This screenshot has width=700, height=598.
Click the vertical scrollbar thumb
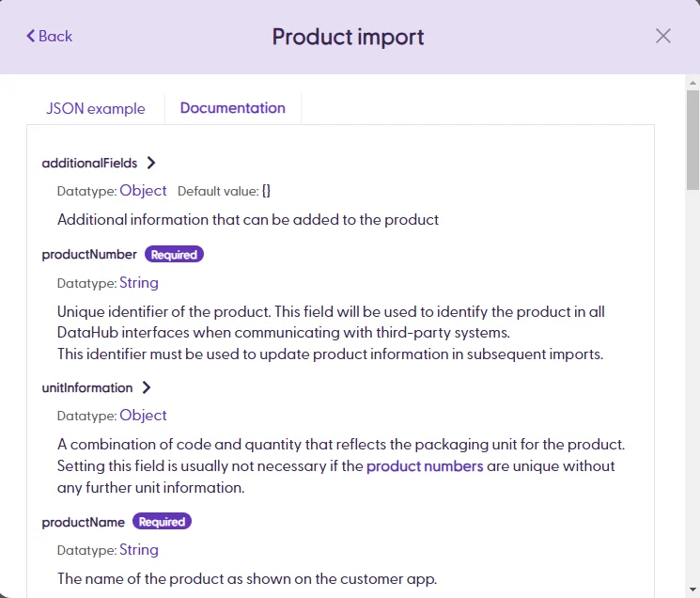(692, 140)
